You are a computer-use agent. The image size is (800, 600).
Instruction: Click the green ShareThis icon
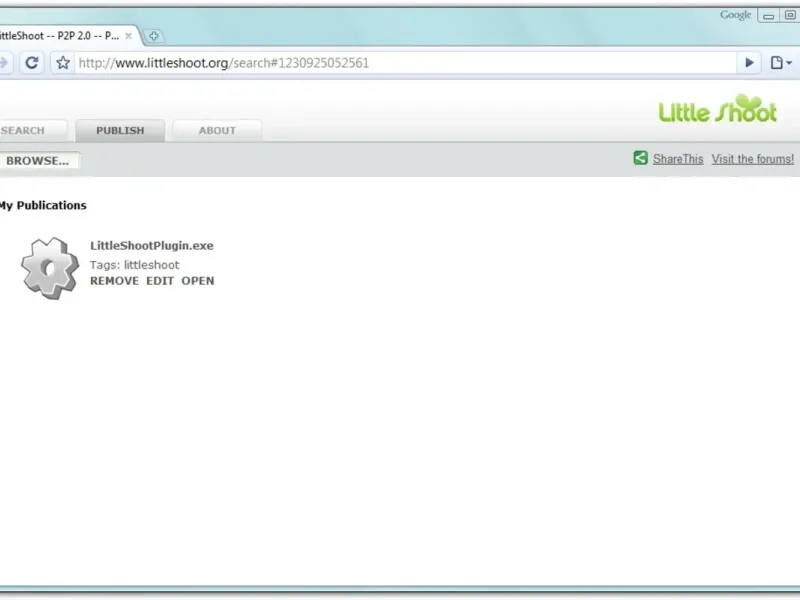click(x=640, y=158)
